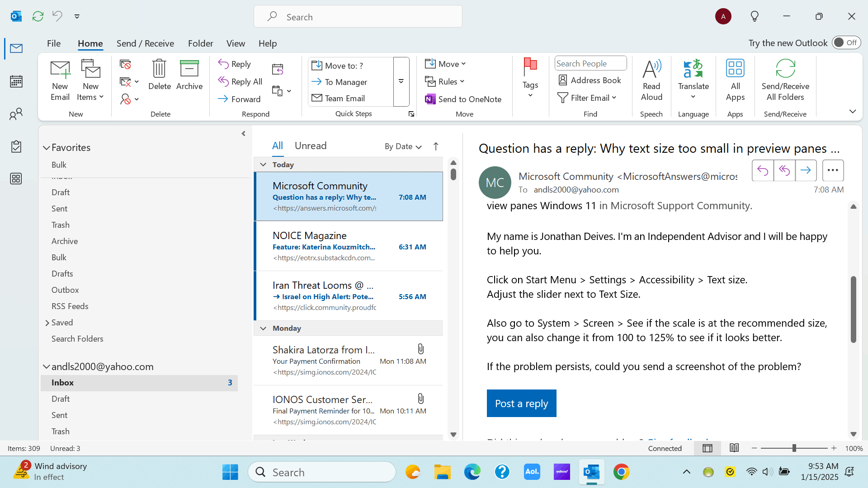
Task: Expand the Saved folder
Action: [47, 323]
